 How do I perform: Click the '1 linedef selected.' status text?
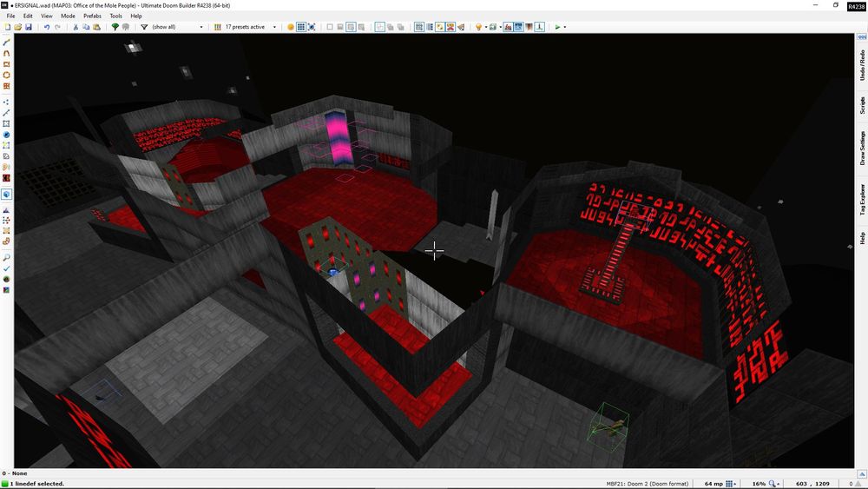pyautogui.click(x=37, y=484)
